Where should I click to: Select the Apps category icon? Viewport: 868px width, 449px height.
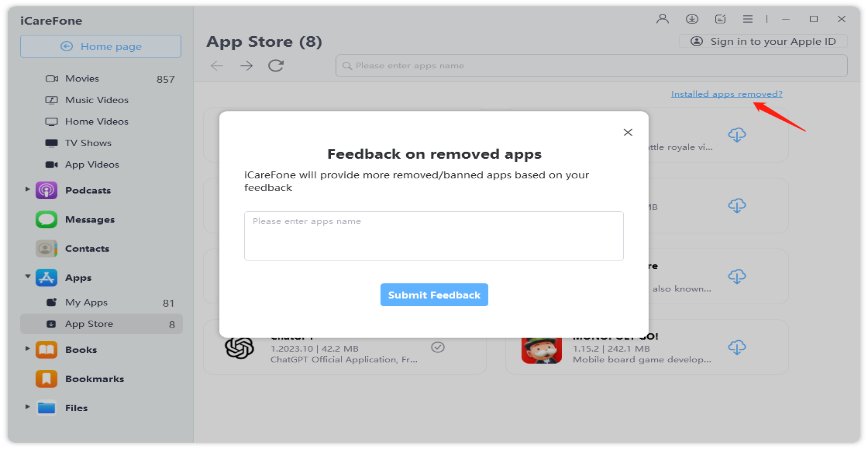click(46, 278)
